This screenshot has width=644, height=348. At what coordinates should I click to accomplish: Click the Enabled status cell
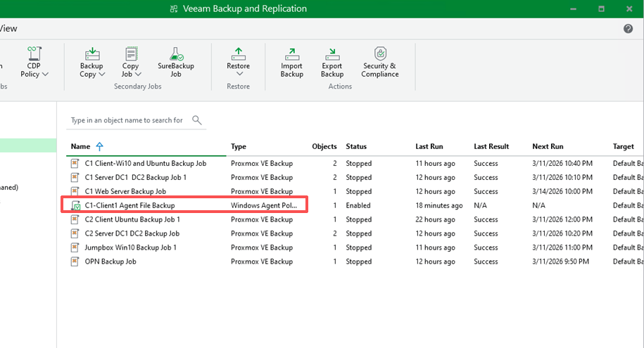pos(358,205)
